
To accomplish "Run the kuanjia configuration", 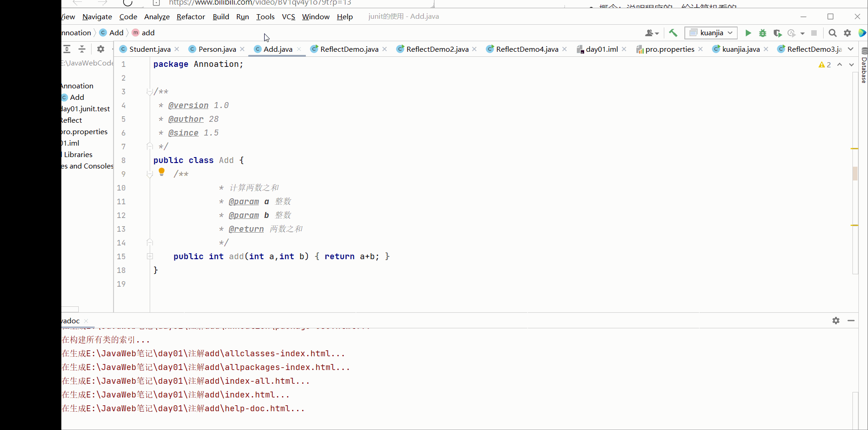I will click(748, 33).
